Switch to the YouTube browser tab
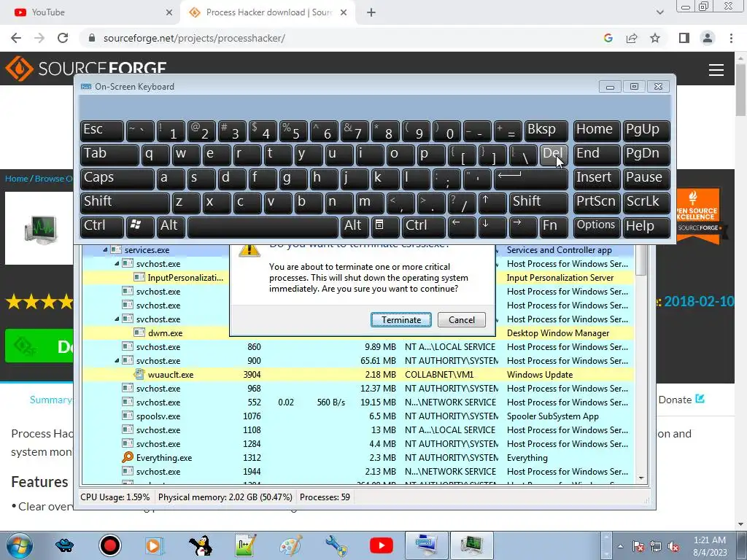Screen dimensions: 747x560 click(90, 12)
